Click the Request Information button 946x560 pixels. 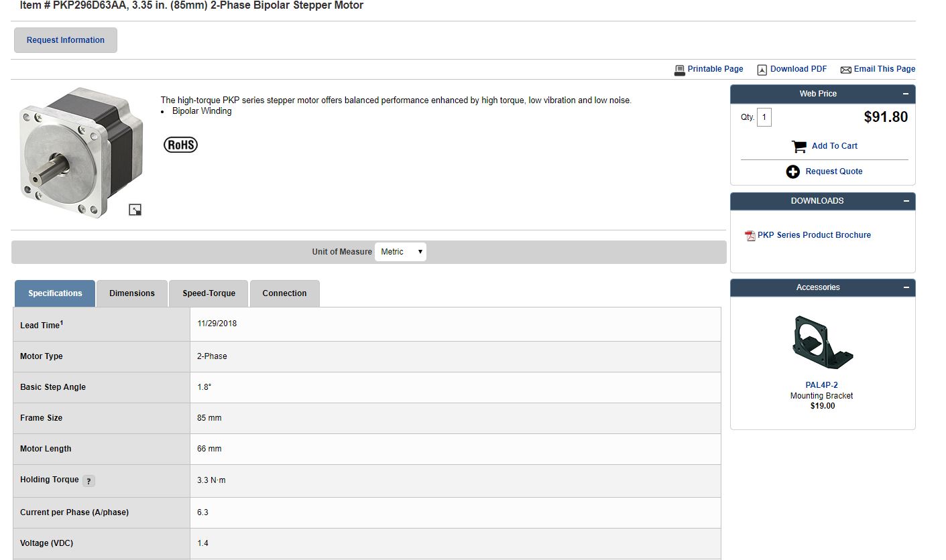pyautogui.click(x=66, y=40)
